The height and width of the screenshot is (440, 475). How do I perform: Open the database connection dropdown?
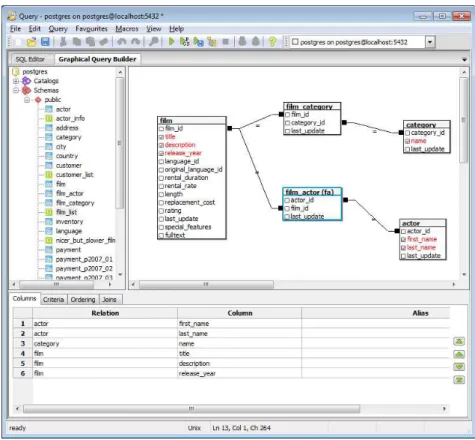430,42
